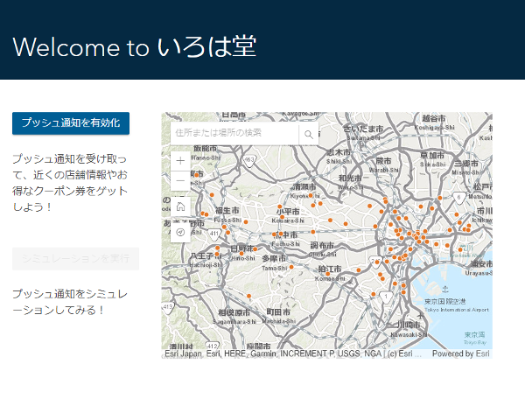Click the プッシュ通知をシミュレーションしてみる text
The image size is (525, 420).
(x=70, y=302)
